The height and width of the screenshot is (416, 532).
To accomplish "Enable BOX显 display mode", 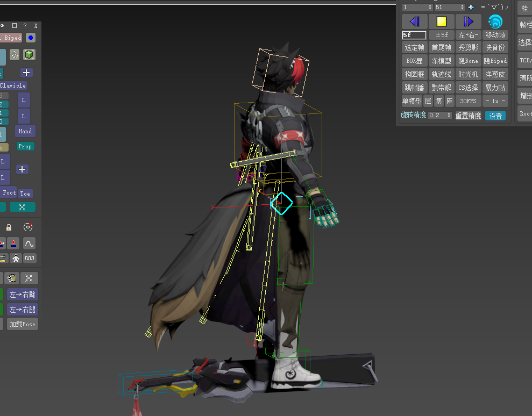I will tap(414, 61).
